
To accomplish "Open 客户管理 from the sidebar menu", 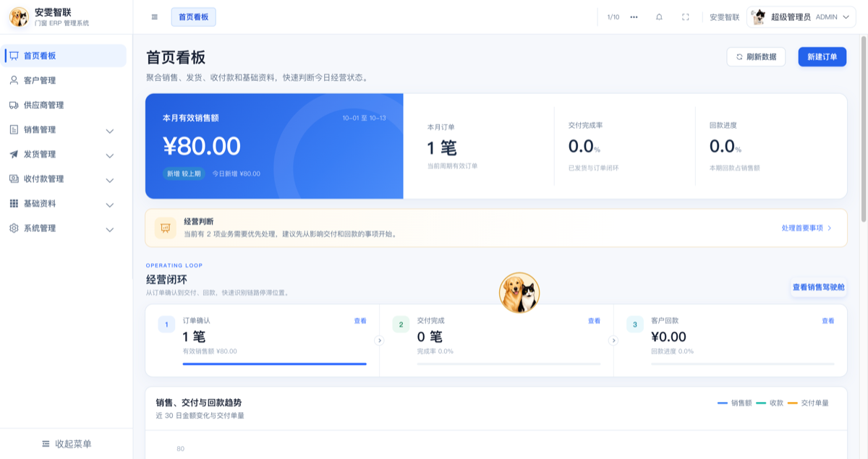I will pos(65,80).
